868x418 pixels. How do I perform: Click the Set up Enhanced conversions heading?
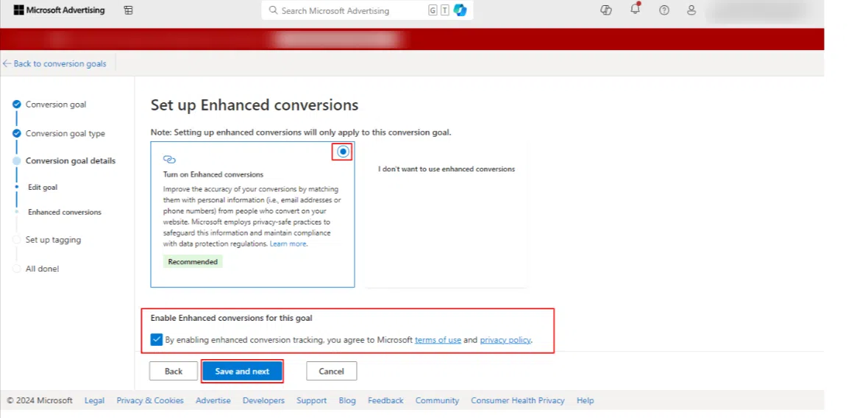(x=255, y=105)
